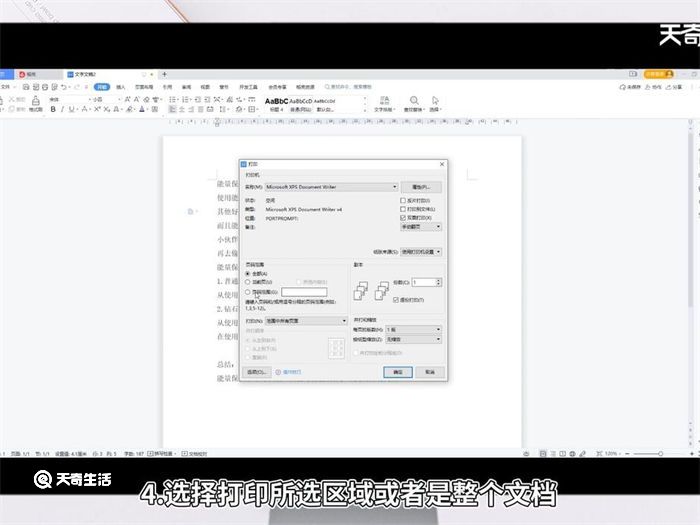The height and width of the screenshot is (525, 700).
Task: Click the printer Properties button
Action: point(421,187)
